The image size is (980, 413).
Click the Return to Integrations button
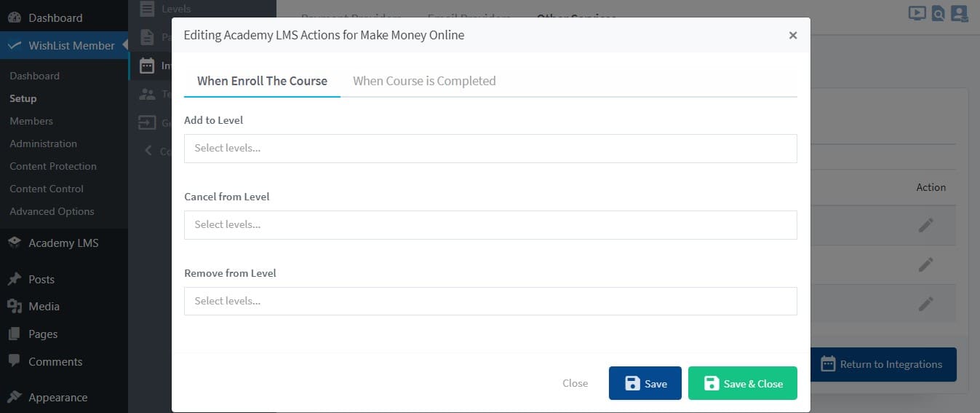[x=883, y=364]
